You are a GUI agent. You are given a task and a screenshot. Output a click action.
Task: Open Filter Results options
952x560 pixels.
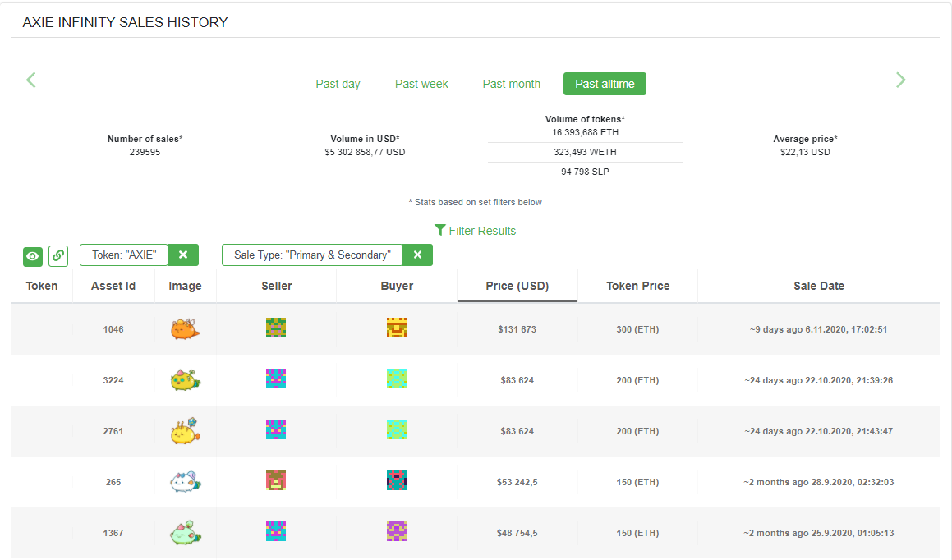coord(476,231)
